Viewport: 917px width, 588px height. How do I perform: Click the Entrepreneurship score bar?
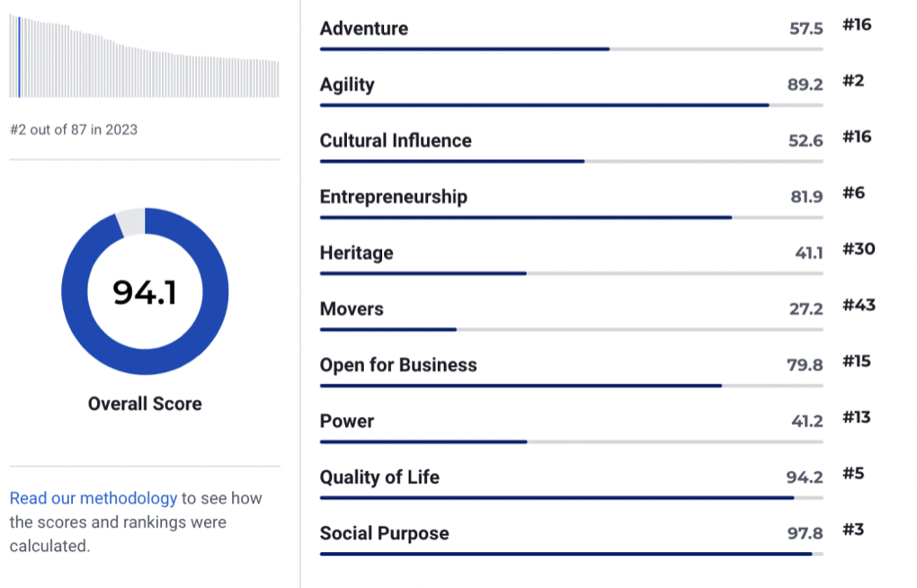(571, 218)
